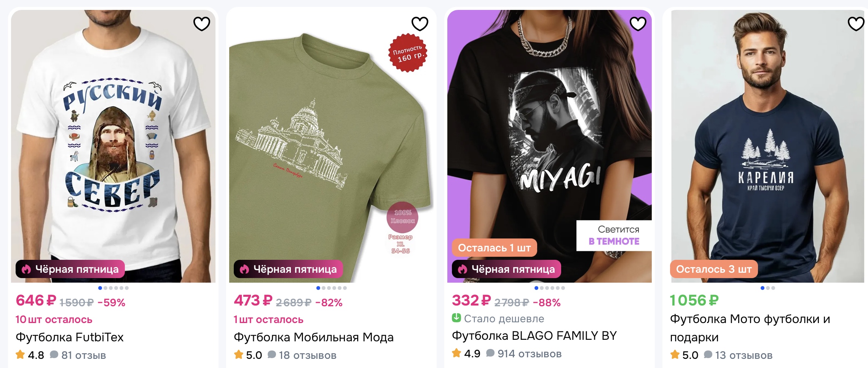
Task: Favorite the Карелия t-shirt product
Action: click(855, 24)
